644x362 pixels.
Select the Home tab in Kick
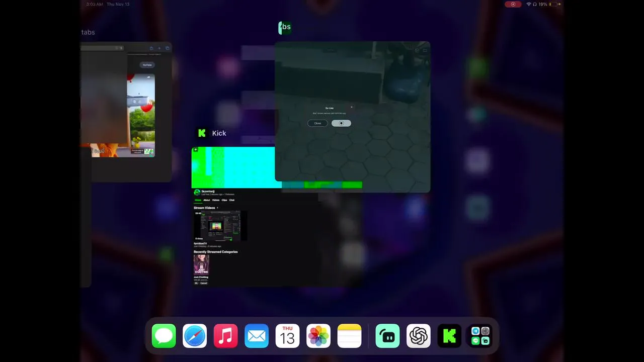[198, 200]
